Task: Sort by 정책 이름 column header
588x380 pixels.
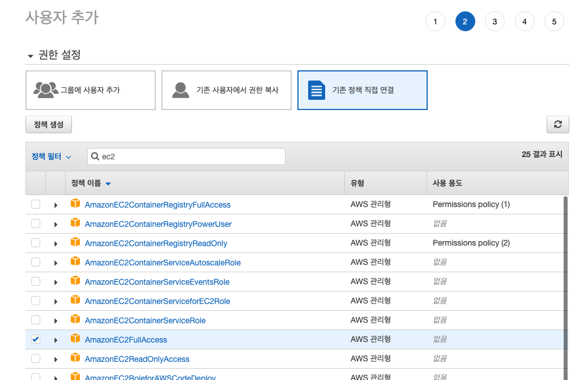Action: tap(91, 183)
